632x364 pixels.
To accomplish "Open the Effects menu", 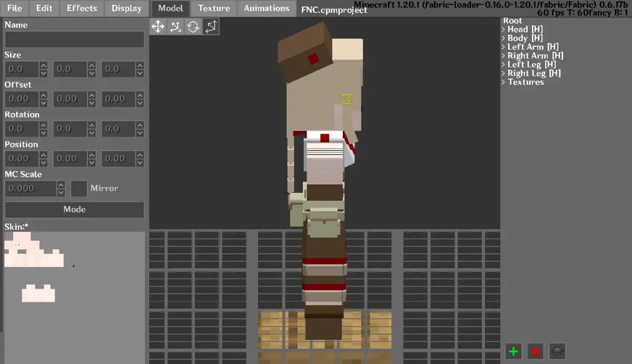I will pos(82,8).
